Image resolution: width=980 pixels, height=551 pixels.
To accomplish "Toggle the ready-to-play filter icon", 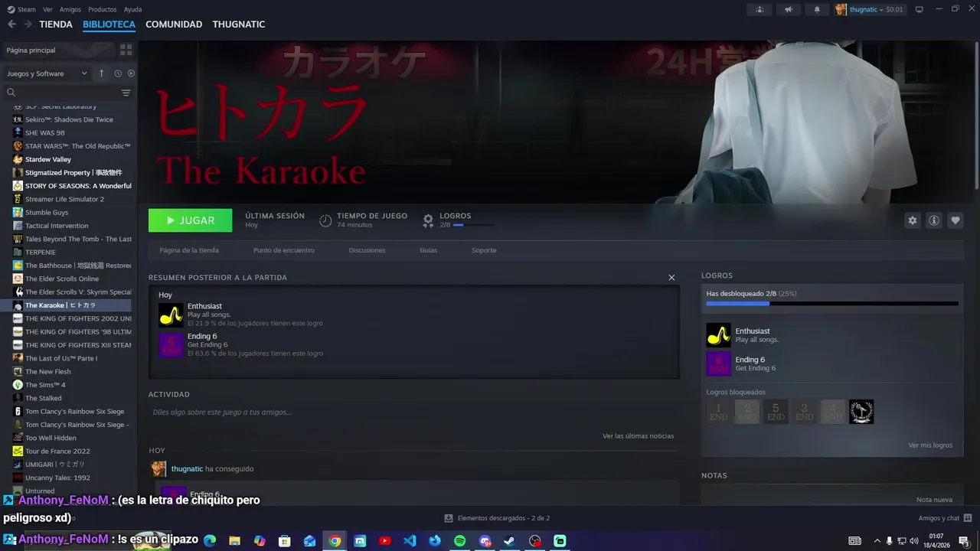I will point(131,73).
